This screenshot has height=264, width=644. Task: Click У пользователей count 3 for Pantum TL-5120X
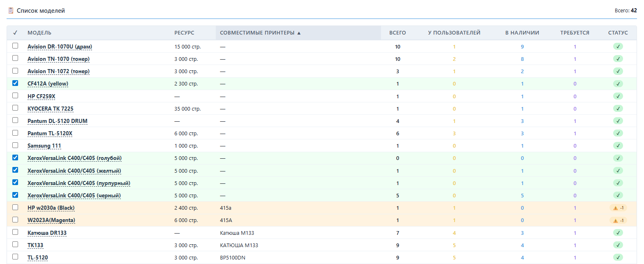point(454,134)
